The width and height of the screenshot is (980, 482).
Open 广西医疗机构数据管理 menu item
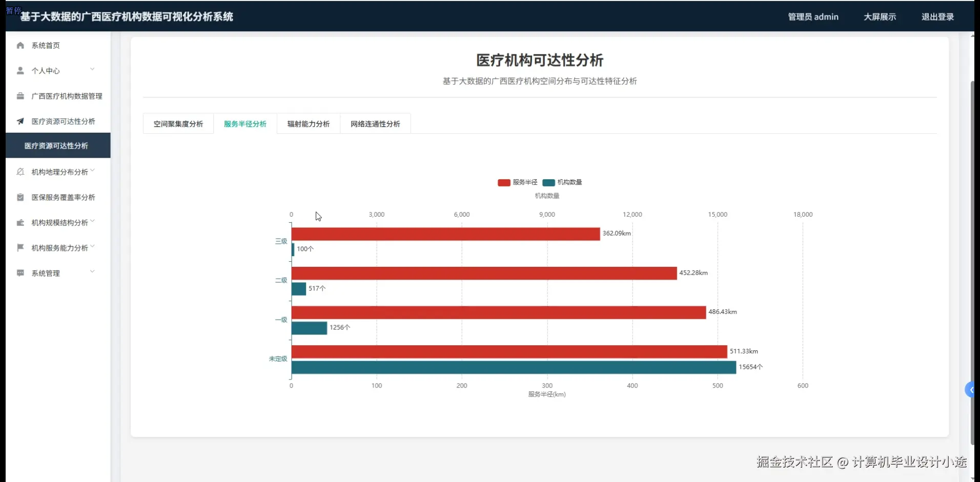[x=58, y=96]
